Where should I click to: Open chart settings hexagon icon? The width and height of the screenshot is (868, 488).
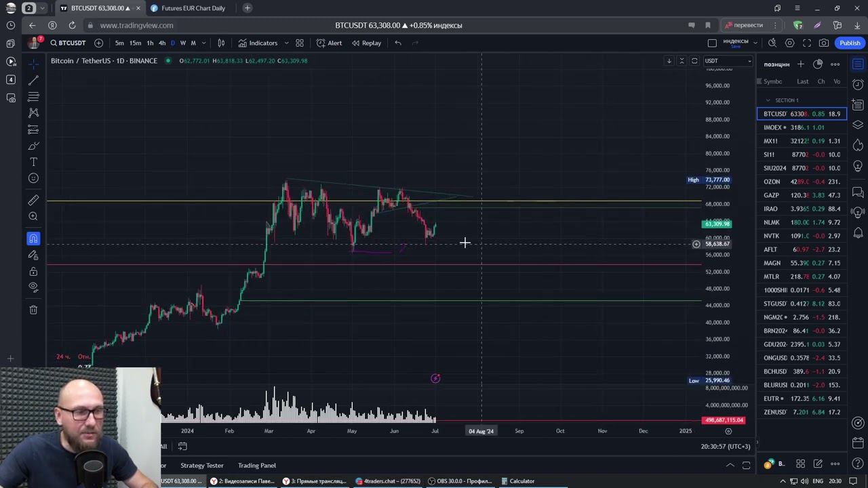click(790, 43)
